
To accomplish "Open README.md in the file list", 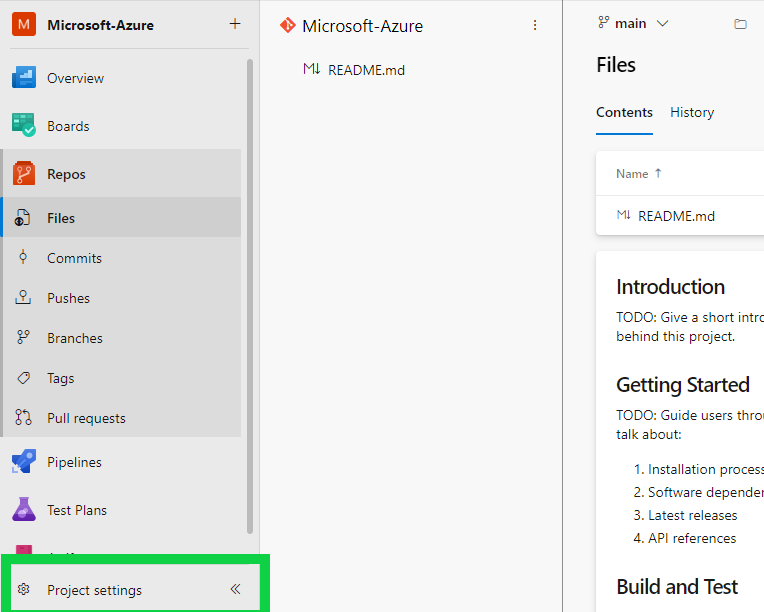I will 676,216.
